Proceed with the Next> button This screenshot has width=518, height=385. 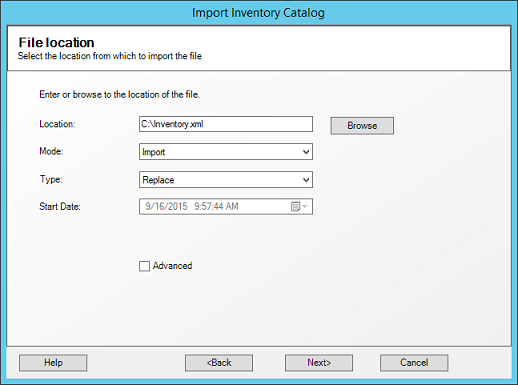(319, 363)
